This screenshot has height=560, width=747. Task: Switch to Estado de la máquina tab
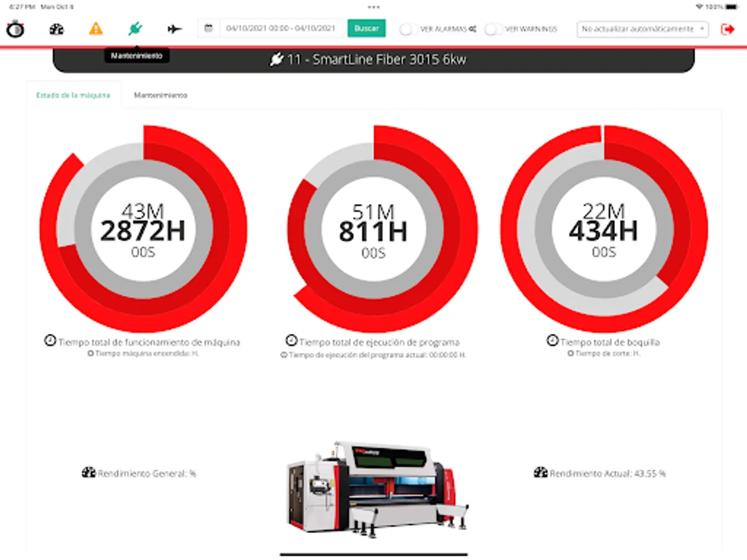tap(73, 95)
